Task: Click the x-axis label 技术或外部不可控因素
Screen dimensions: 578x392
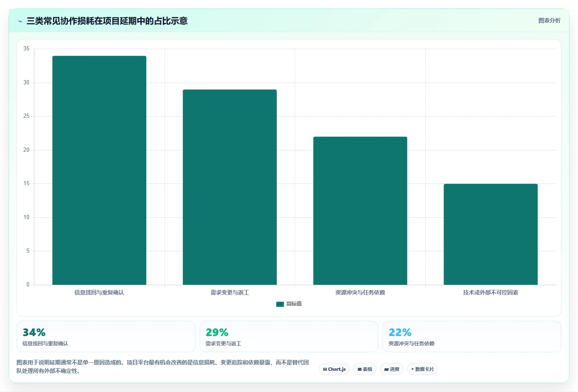Action: (491, 292)
